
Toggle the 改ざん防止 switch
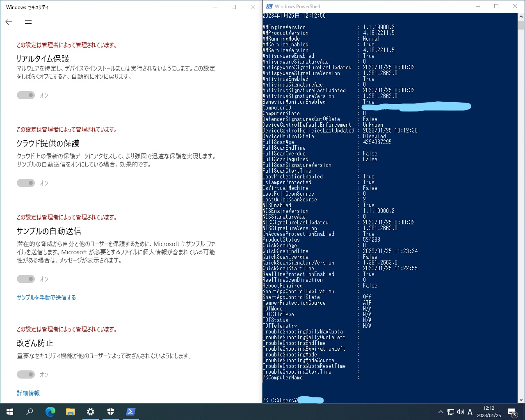[x=25, y=374]
